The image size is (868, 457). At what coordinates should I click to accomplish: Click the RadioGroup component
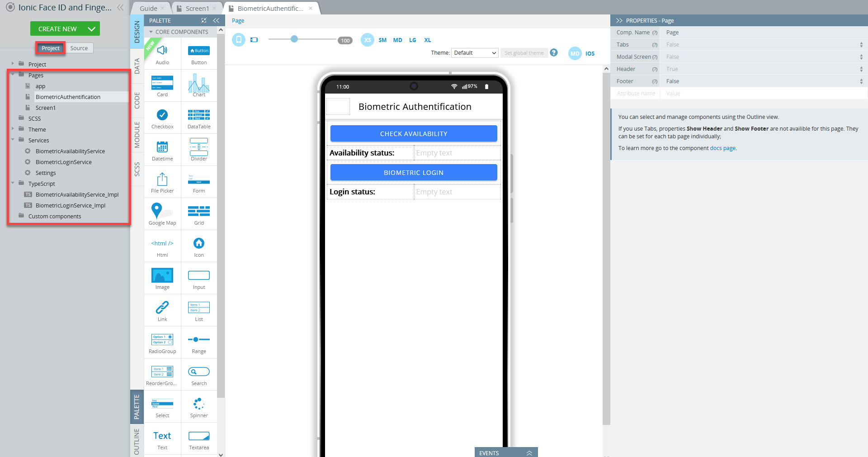pos(162,342)
